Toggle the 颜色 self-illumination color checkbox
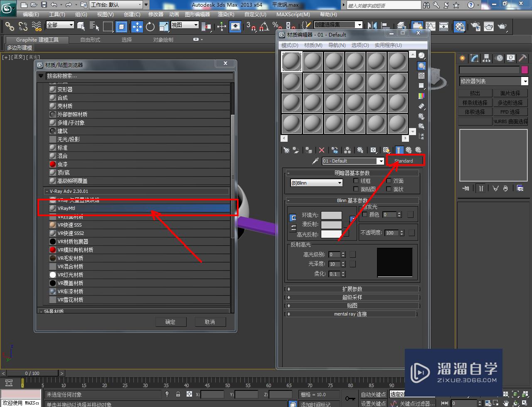The width and height of the screenshot is (532, 407). pyautogui.click(x=365, y=215)
